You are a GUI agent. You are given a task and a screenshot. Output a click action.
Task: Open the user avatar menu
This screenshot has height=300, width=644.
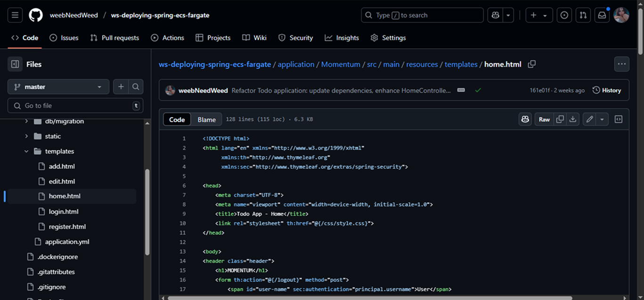click(x=621, y=15)
